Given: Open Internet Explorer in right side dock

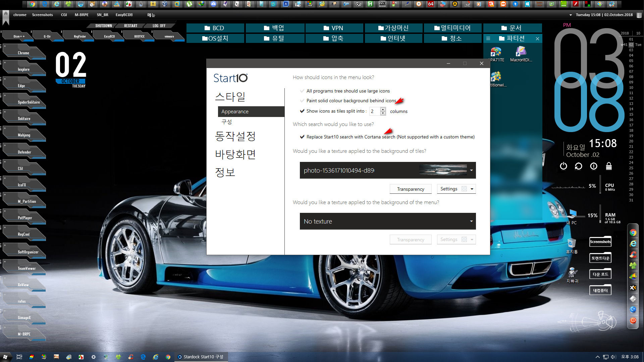Looking at the screenshot, I should point(633,244).
